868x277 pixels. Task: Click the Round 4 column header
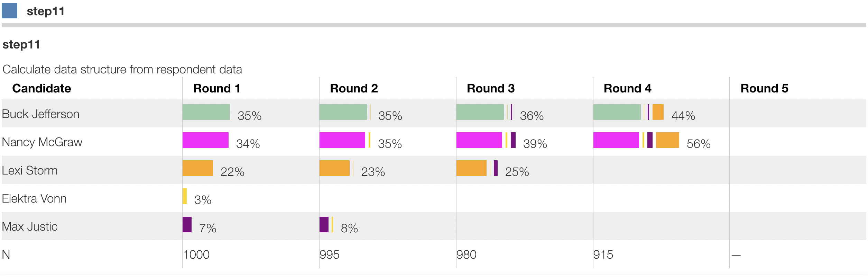point(627,89)
